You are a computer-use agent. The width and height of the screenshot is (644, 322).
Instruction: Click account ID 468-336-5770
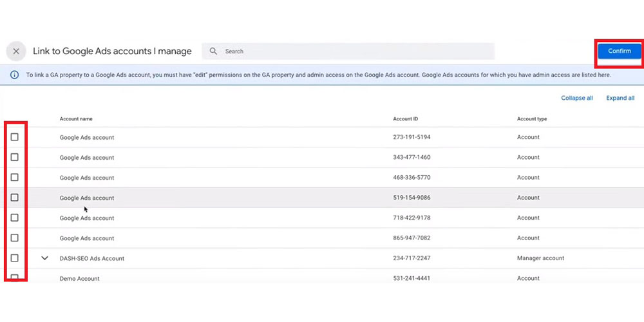412,178
